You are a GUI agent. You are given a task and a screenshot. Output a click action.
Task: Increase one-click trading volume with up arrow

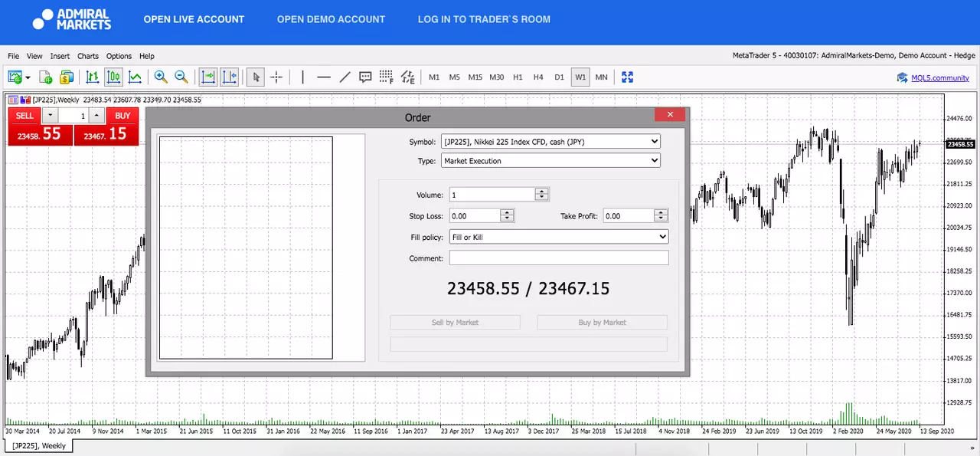(x=96, y=116)
